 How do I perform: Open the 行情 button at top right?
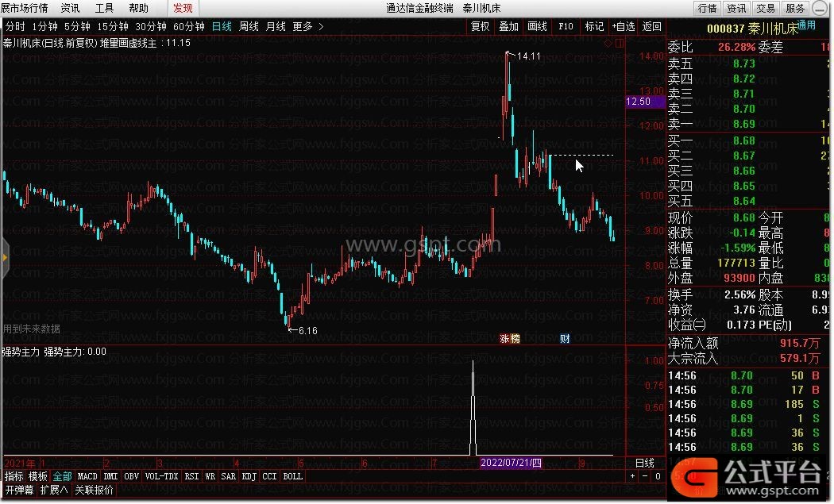tap(708, 8)
